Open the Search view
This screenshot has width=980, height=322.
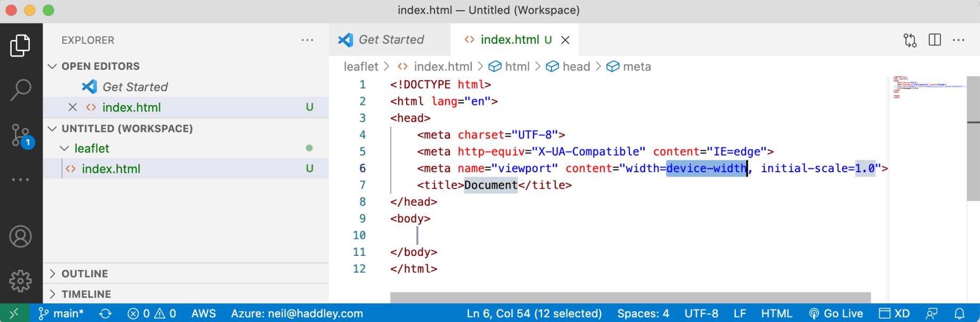(x=20, y=90)
